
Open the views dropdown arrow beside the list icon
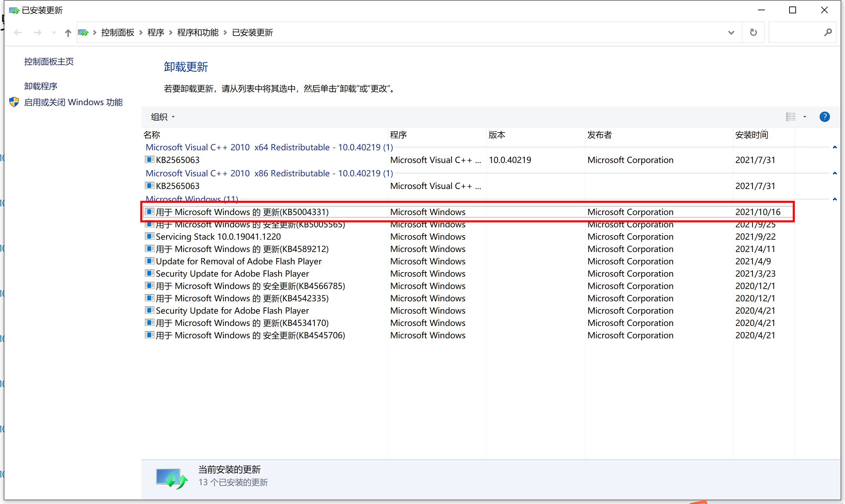click(804, 117)
